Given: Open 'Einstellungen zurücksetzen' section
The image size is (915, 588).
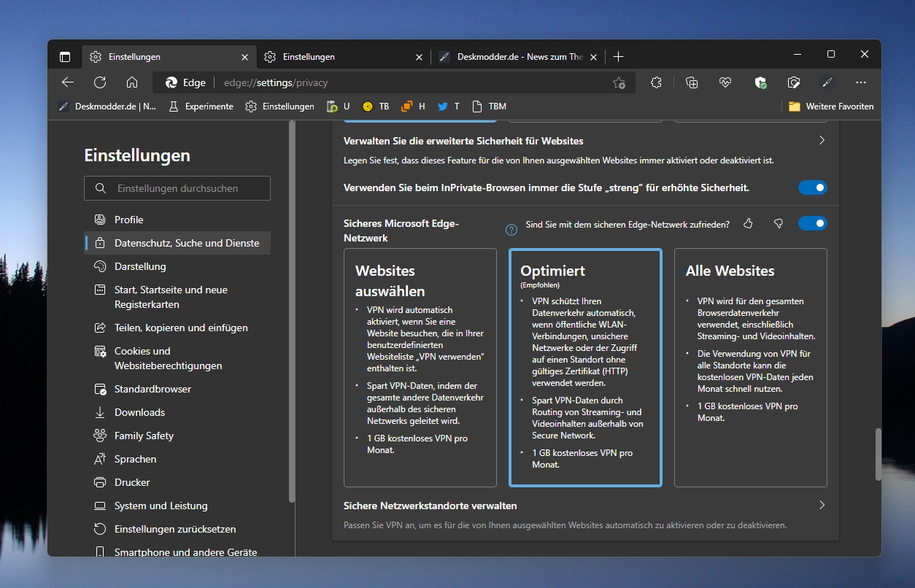Looking at the screenshot, I should tap(177, 529).
